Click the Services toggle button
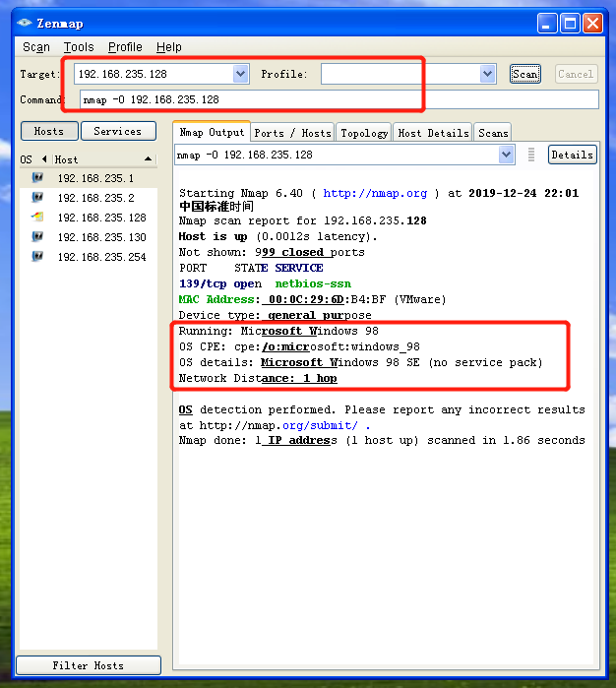The image size is (616, 688). (x=118, y=131)
